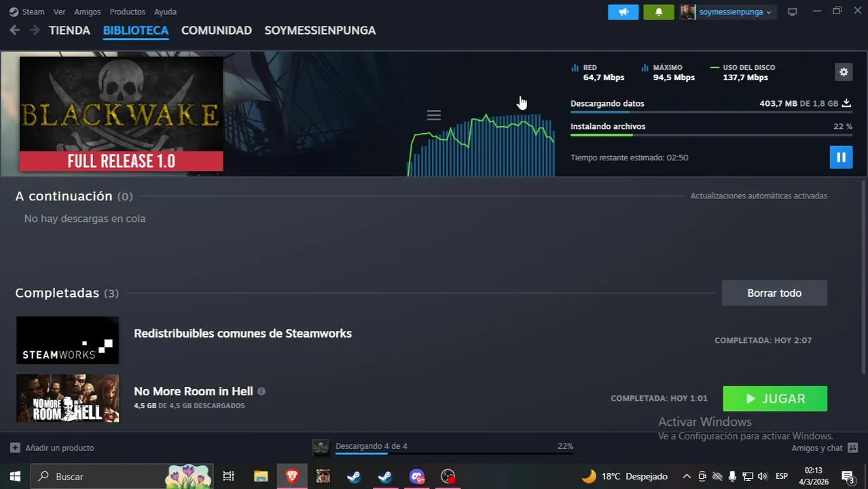The width and height of the screenshot is (868, 489).
Task: Click Añadir un producto
Action: click(52, 448)
